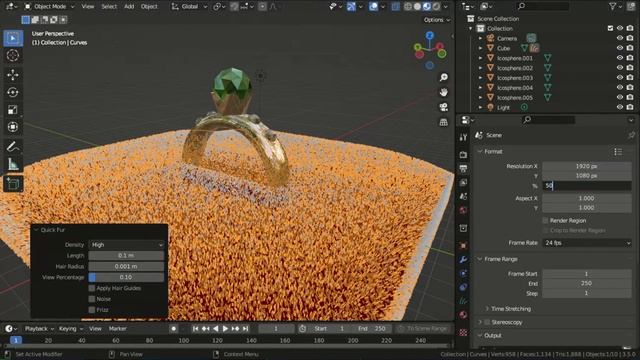Open the Texture checker properties tab
Screen dimensions: 640x360
tap(463, 332)
